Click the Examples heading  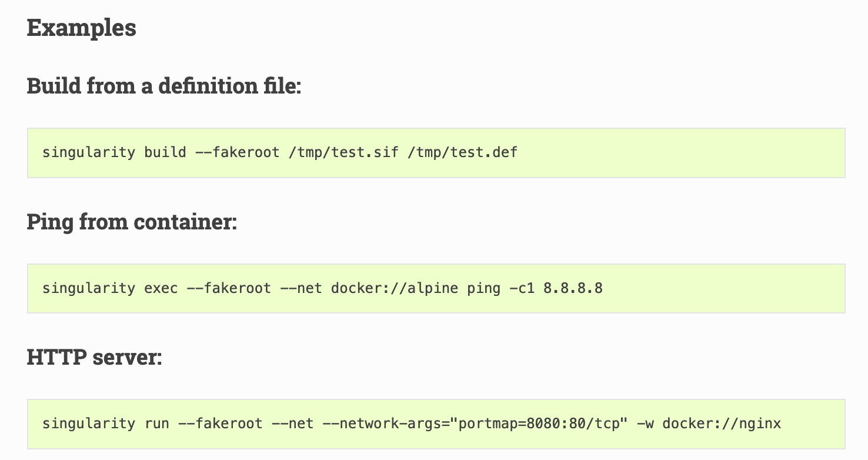[82, 28]
